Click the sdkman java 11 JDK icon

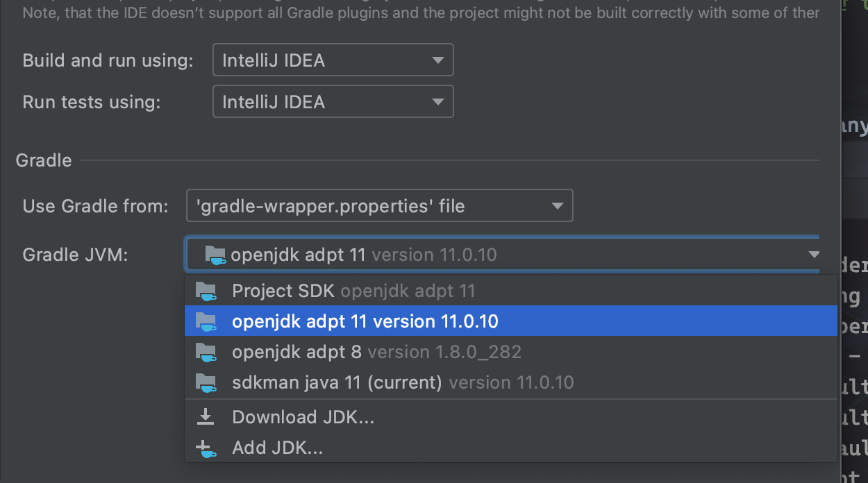[x=206, y=383]
